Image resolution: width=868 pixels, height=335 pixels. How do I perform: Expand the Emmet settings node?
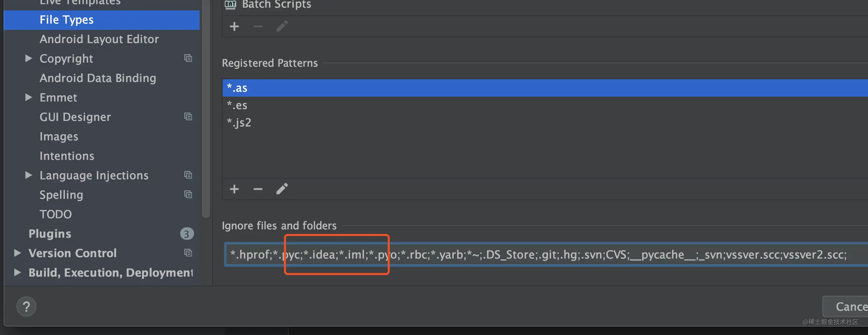tap(29, 97)
